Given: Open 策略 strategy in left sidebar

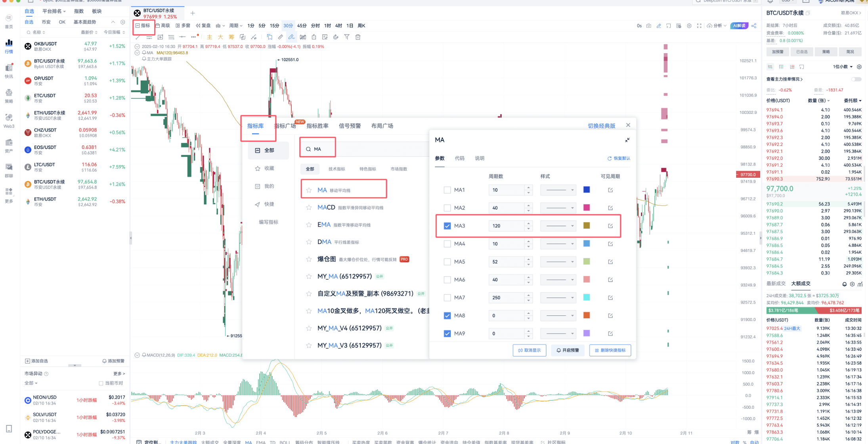Looking at the screenshot, I should [x=9, y=96].
